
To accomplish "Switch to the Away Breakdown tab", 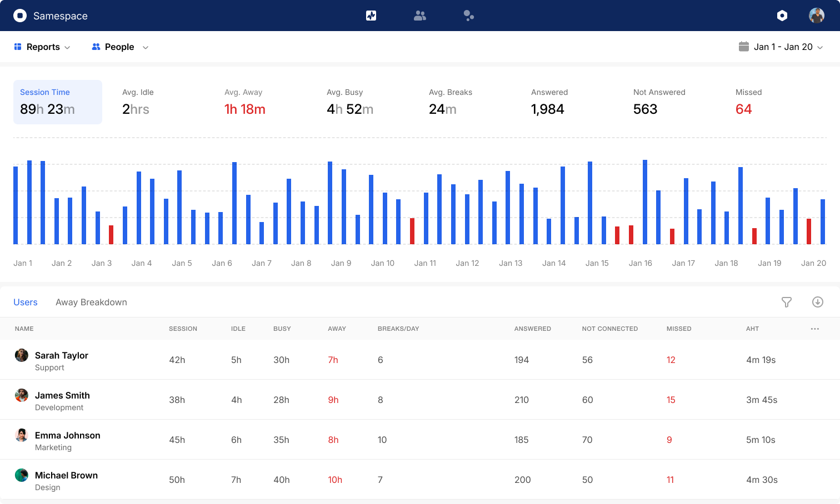I will pyautogui.click(x=91, y=302).
